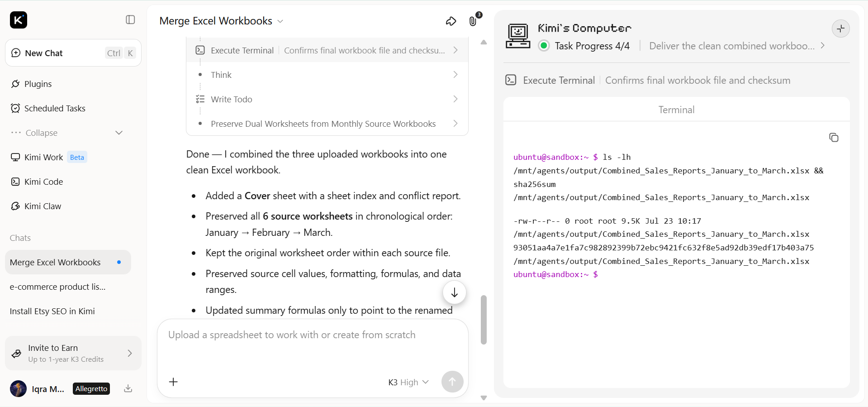The height and width of the screenshot is (407, 868).
Task: Open Kimi Code in the sidebar
Action: [43, 182]
